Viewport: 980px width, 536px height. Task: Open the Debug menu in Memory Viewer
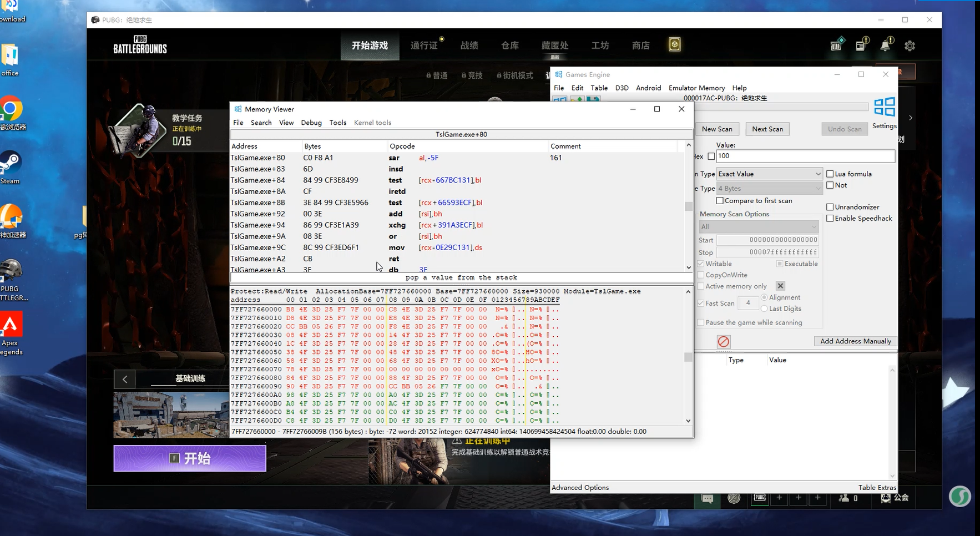pos(311,123)
